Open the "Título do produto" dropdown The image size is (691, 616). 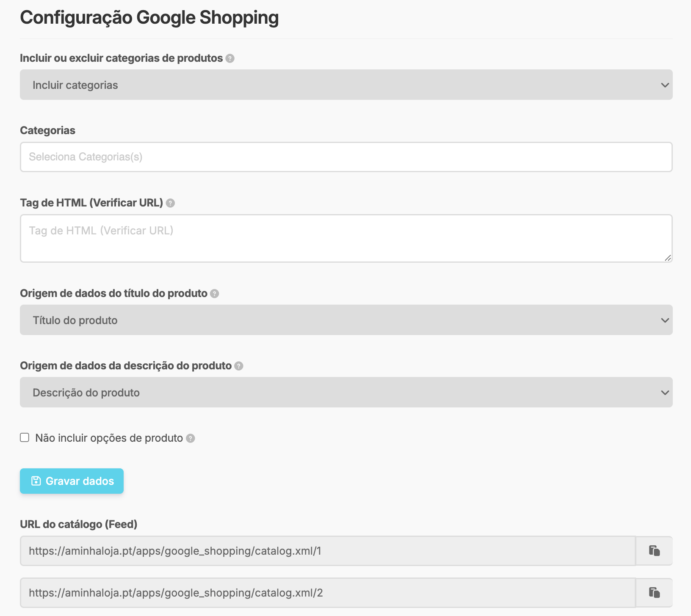click(345, 320)
